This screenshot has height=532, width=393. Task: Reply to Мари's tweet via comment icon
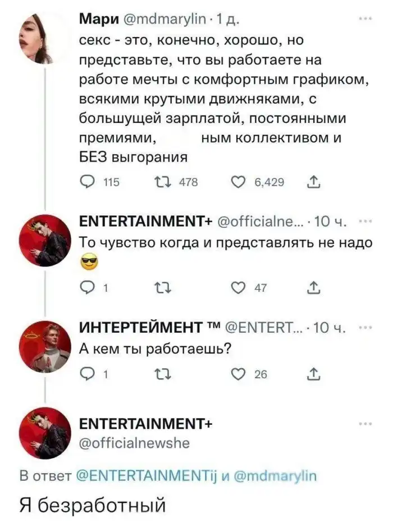[x=88, y=182]
